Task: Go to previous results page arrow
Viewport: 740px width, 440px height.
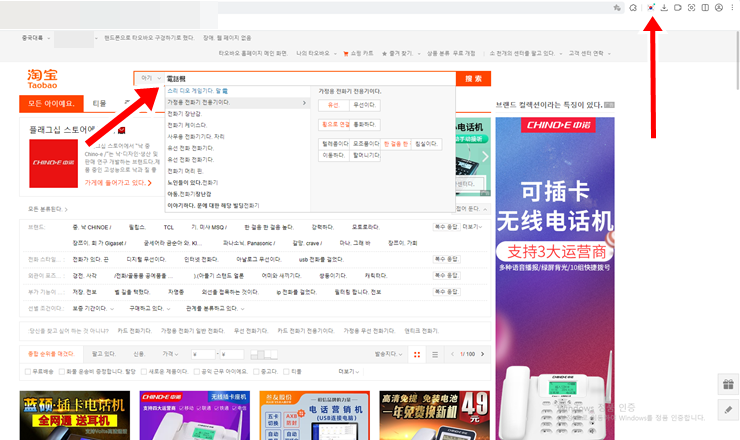Action: [x=452, y=354]
